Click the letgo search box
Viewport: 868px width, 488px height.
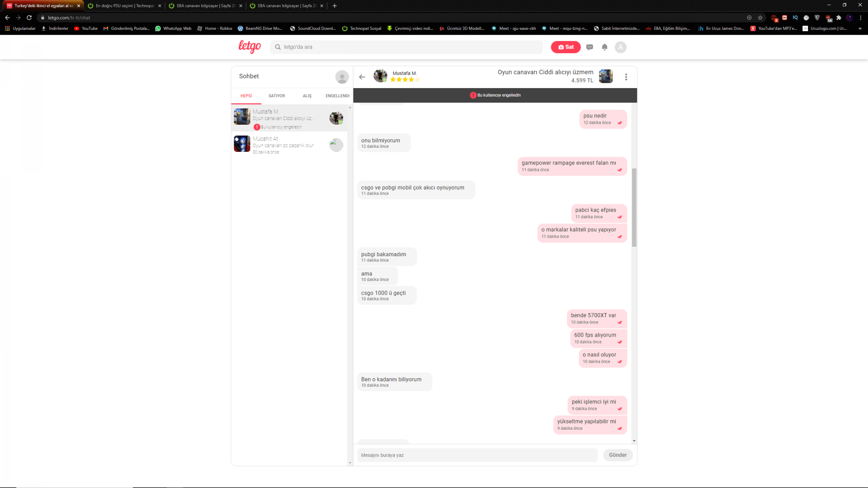click(x=407, y=47)
